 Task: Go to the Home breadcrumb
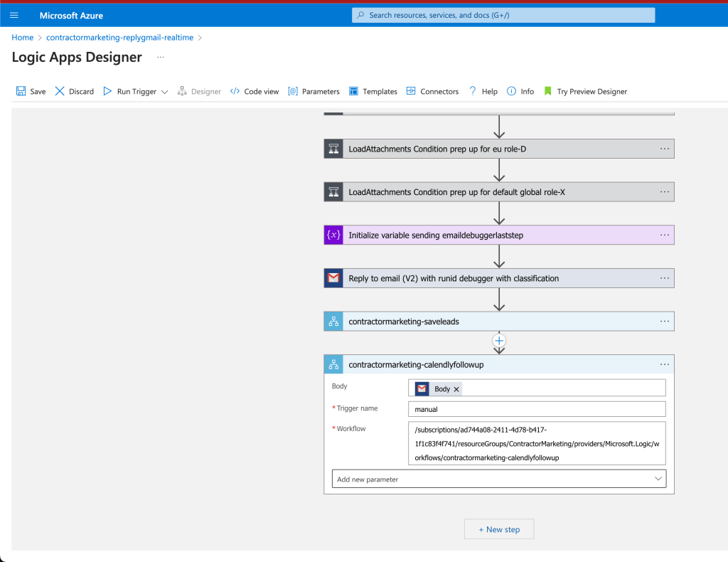pyautogui.click(x=22, y=38)
